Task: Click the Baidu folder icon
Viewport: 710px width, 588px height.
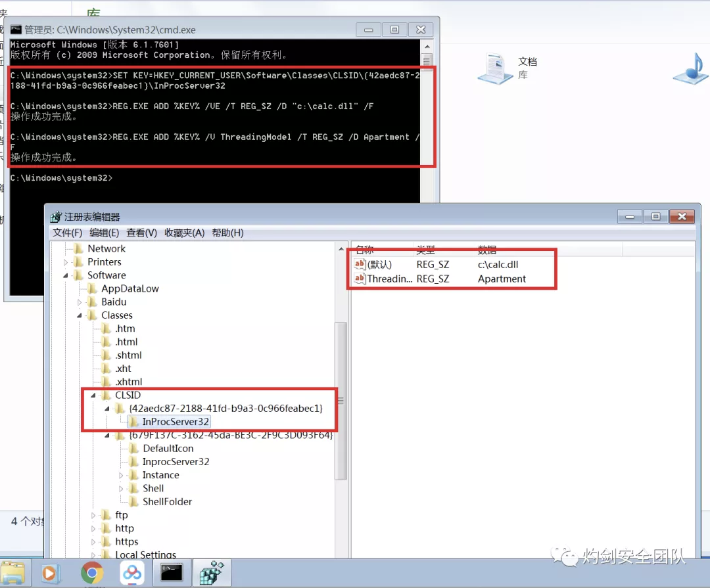Action: click(93, 302)
